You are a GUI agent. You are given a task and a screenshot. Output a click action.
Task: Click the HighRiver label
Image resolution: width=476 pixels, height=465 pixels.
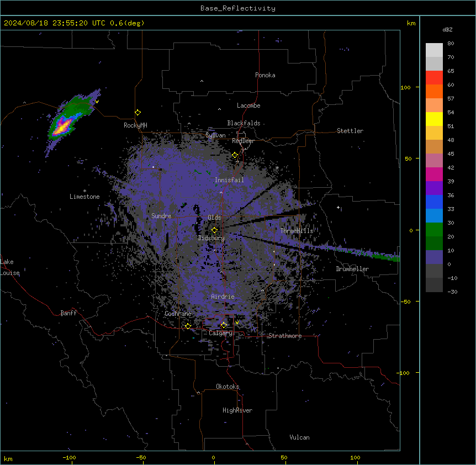pos(237,410)
